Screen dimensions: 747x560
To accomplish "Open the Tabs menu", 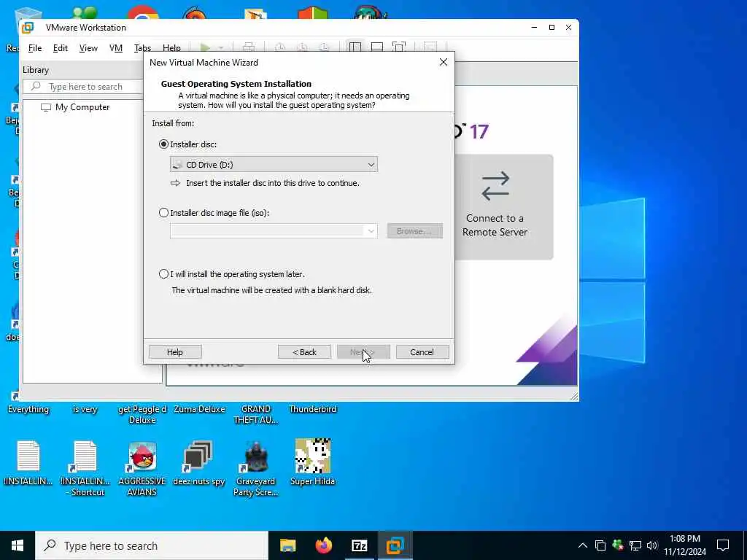I will 142,48.
